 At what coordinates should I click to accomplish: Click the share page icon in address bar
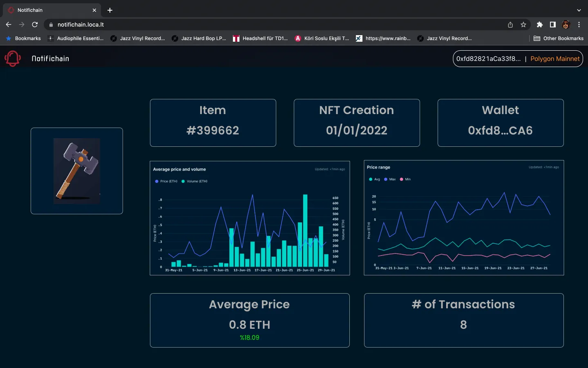[510, 25]
